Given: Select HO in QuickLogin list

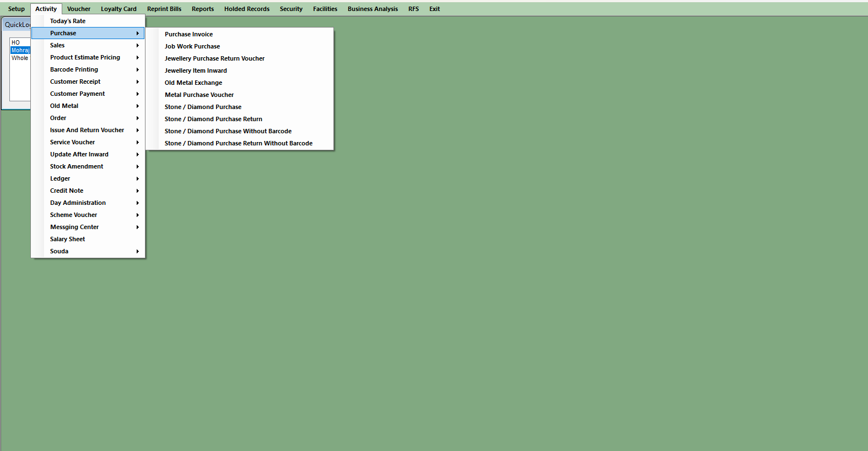Looking at the screenshot, I should tap(20, 42).
